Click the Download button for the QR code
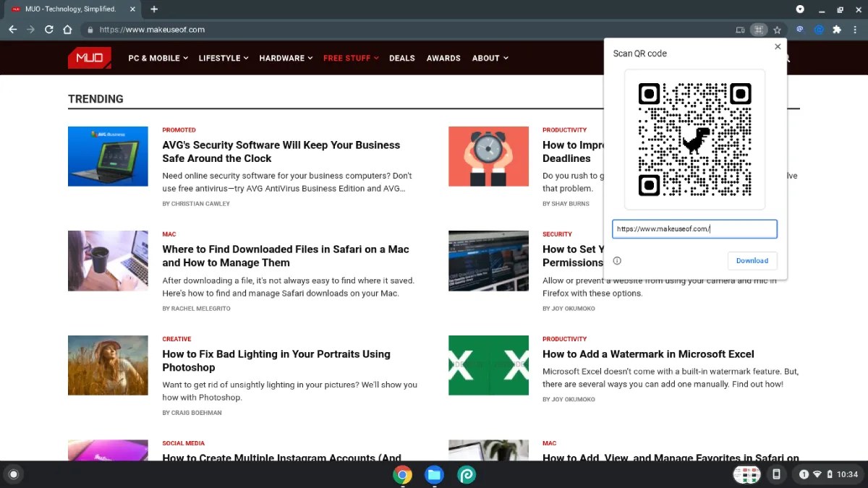This screenshot has height=488, width=868. 752,260
